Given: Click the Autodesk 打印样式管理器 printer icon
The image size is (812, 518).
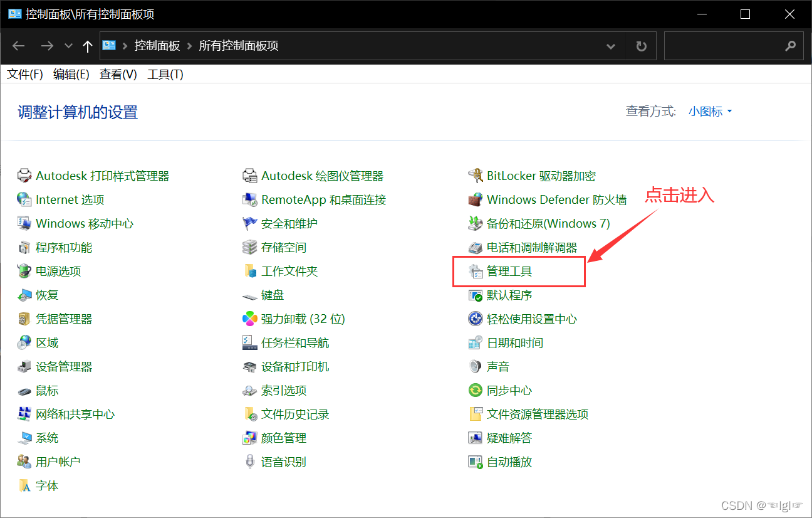Looking at the screenshot, I should click(24, 176).
